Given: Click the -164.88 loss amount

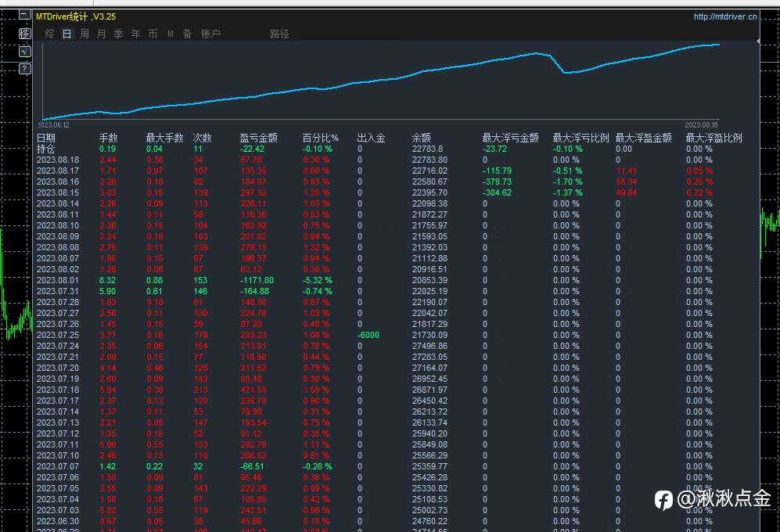Looking at the screenshot, I should pos(255,291).
